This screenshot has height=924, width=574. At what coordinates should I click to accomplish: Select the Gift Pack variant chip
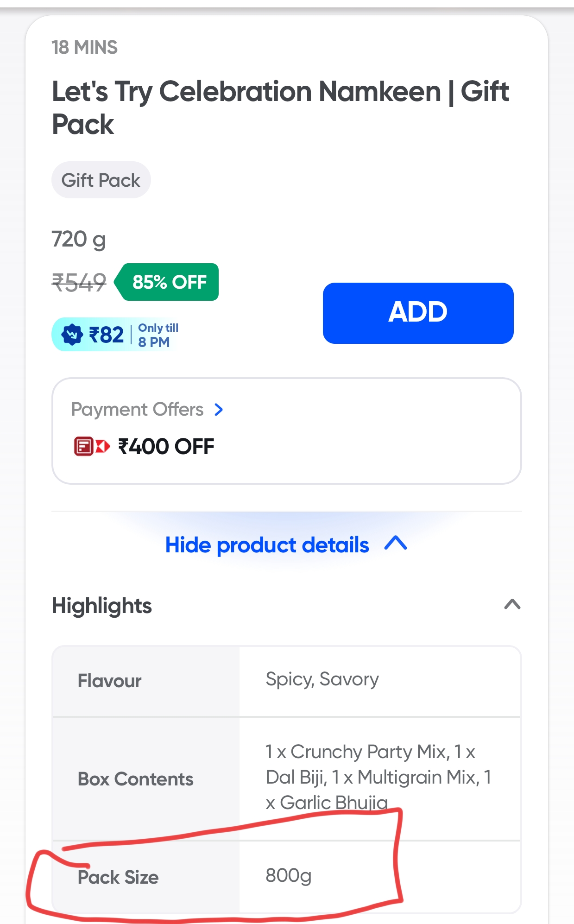click(101, 180)
